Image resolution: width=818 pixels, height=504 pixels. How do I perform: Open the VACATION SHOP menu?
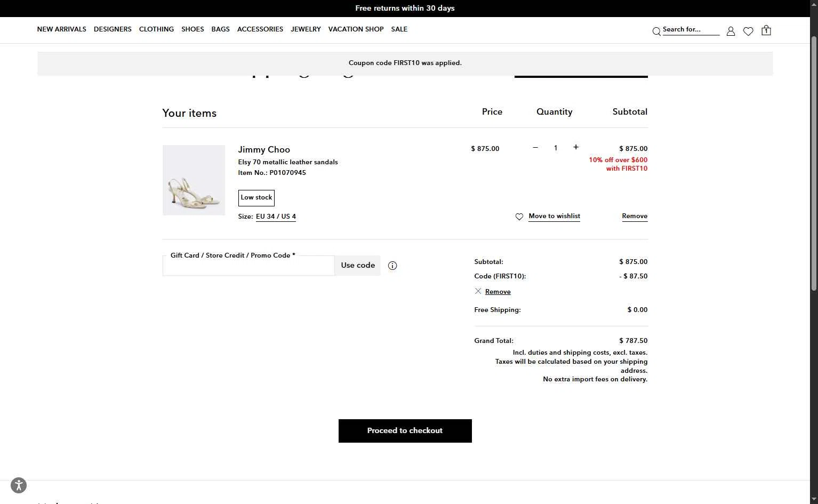pos(356,29)
